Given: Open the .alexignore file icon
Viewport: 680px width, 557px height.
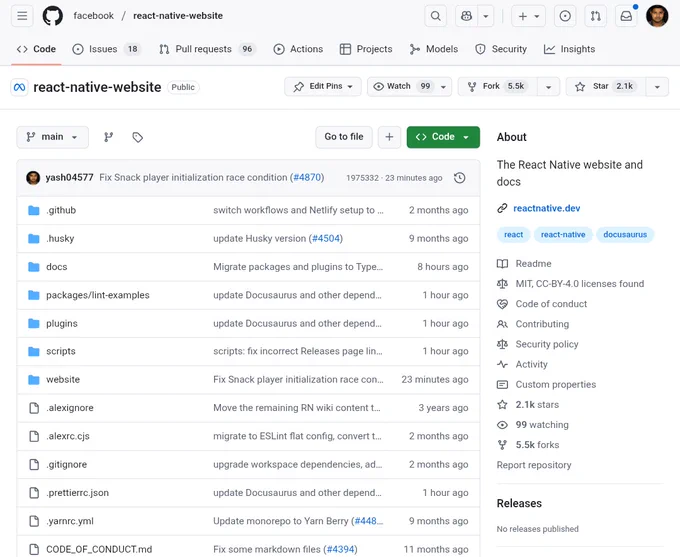Looking at the screenshot, I should tap(34, 408).
